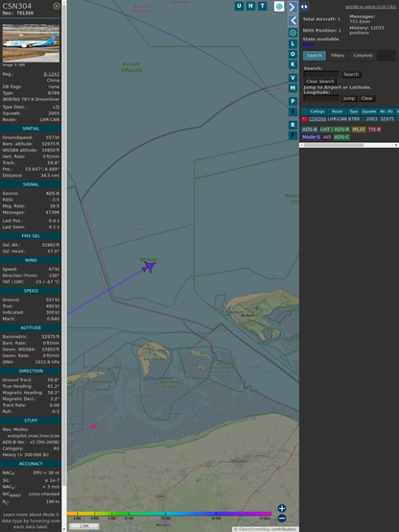Sort table by Callsign column

317,111
